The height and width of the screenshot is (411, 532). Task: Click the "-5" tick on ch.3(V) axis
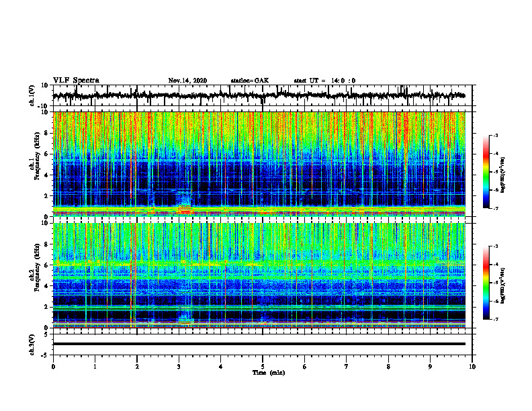(46, 355)
